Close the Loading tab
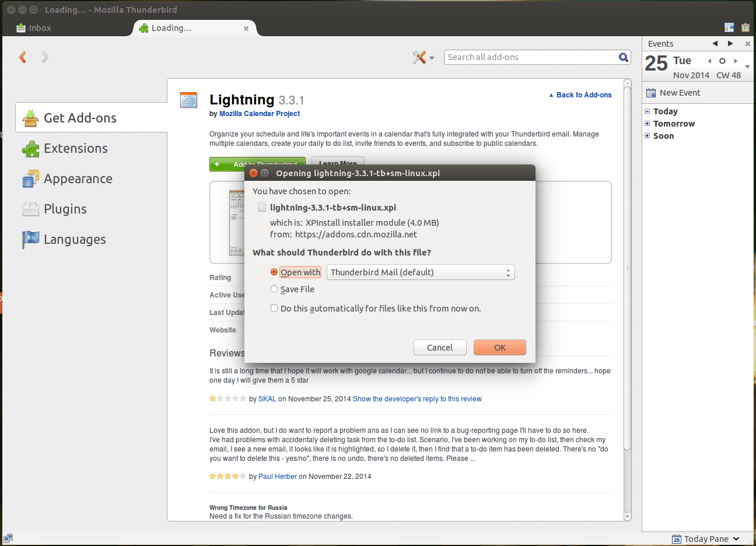The height and width of the screenshot is (546, 756). pyautogui.click(x=246, y=28)
